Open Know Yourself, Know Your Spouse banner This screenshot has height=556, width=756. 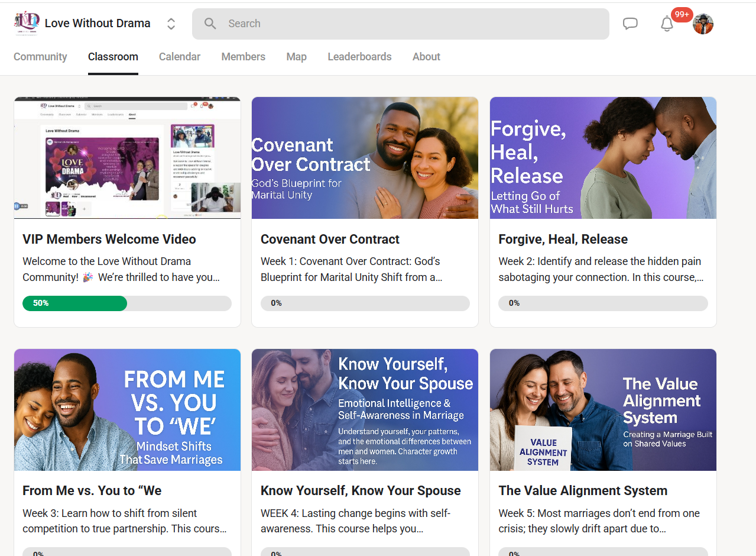click(365, 410)
